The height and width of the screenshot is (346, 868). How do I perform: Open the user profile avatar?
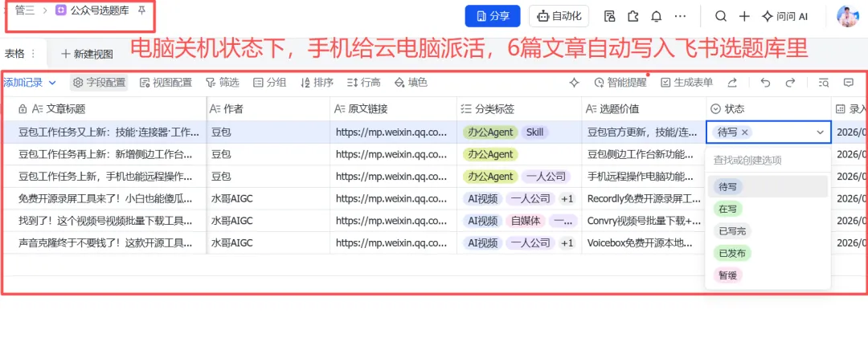click(848, 17)
